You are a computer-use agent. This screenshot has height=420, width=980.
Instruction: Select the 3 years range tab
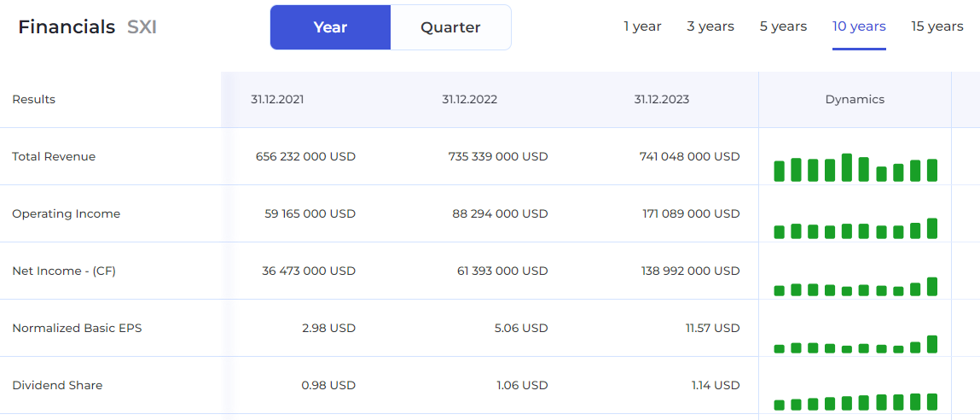[x=710, y=26]
